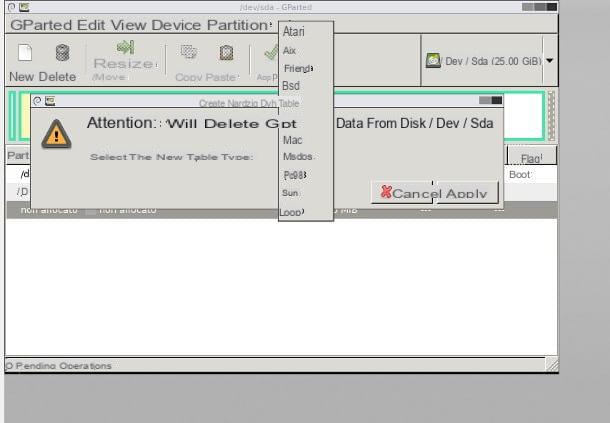Viewport: 610px width, 423px height.
Task: Open the GParted menu
Action: pos(41,25)
